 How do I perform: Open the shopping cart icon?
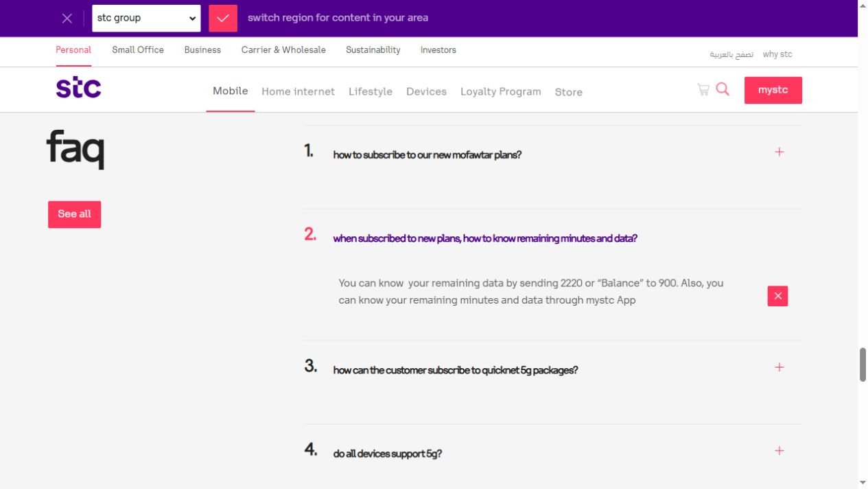tap(703, 89)
